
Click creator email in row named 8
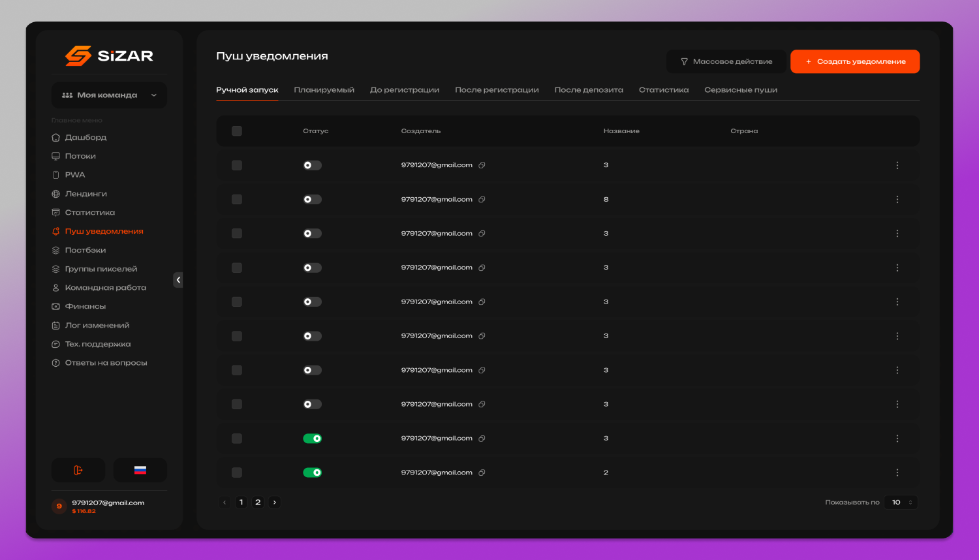[x=437, y=200]
